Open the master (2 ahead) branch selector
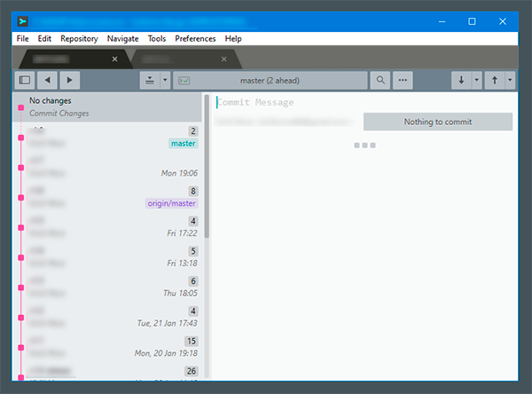Viewport: 532px width, 394px height. (270, 81)
